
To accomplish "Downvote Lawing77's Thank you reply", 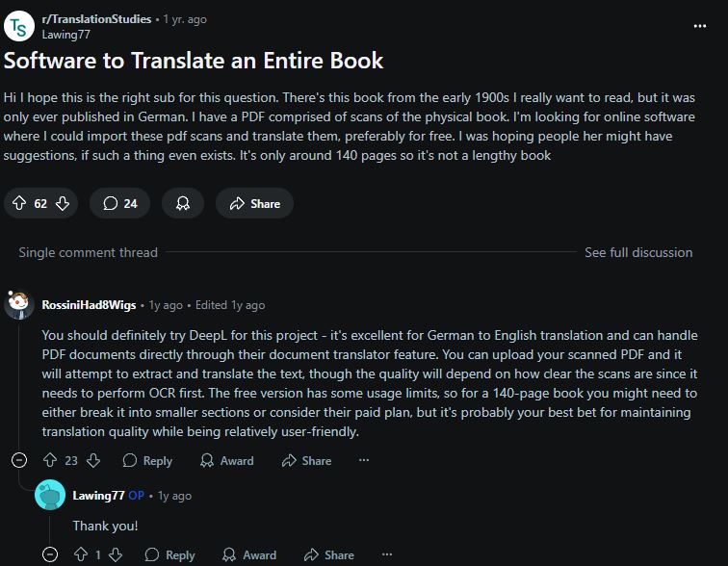I will tap(116, 554).
